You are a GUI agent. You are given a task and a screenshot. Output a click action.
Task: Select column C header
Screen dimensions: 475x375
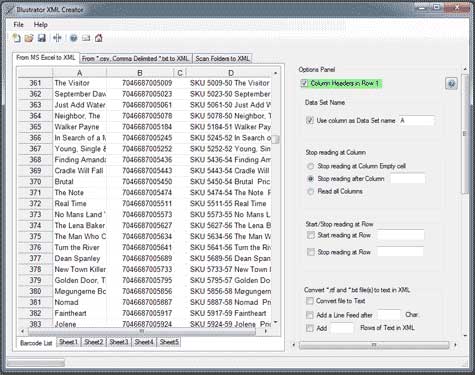coord(180,73)
